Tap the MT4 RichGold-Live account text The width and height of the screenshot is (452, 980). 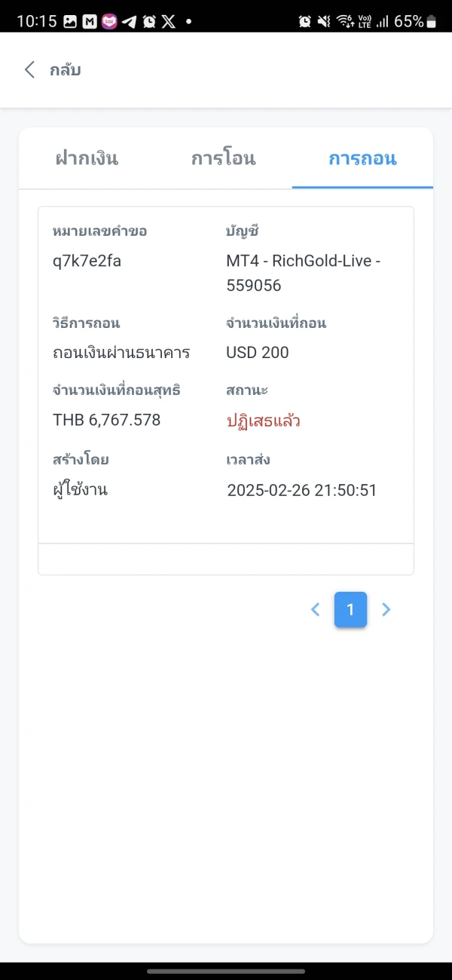tap(304, 273)
